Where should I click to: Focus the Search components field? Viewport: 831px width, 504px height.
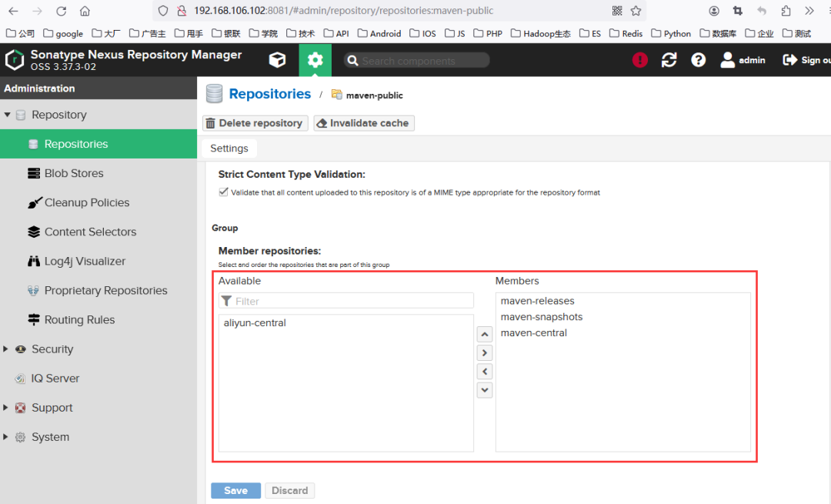[x=417, y=61]
